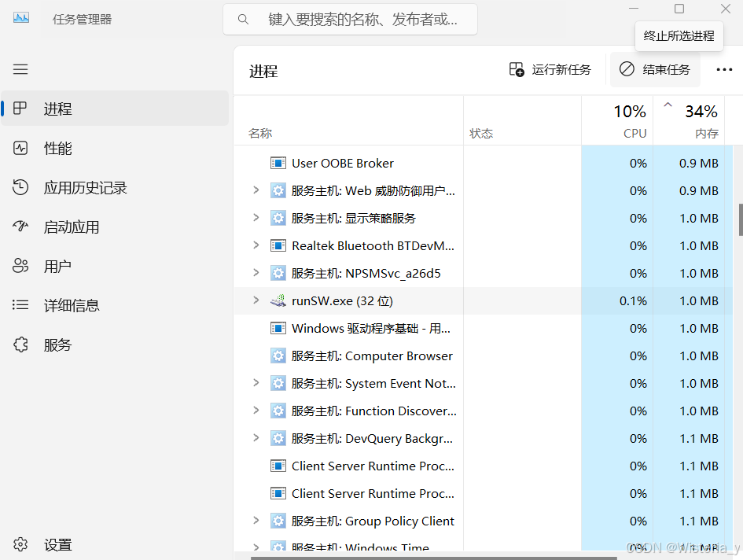Click the User OOBE Broker process icon
743x560 pixels.
point(278,163)
